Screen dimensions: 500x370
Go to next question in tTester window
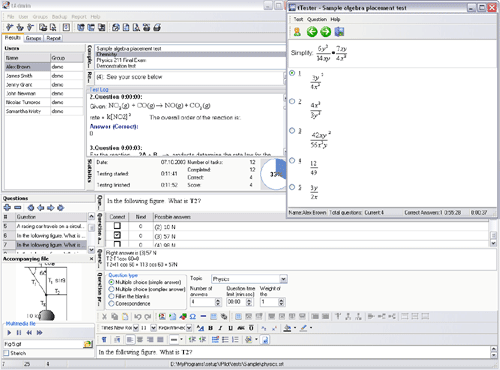[325, 32]
